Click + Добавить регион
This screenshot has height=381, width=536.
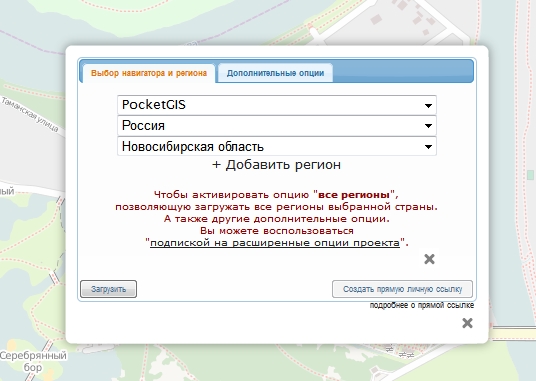(277, 165)
